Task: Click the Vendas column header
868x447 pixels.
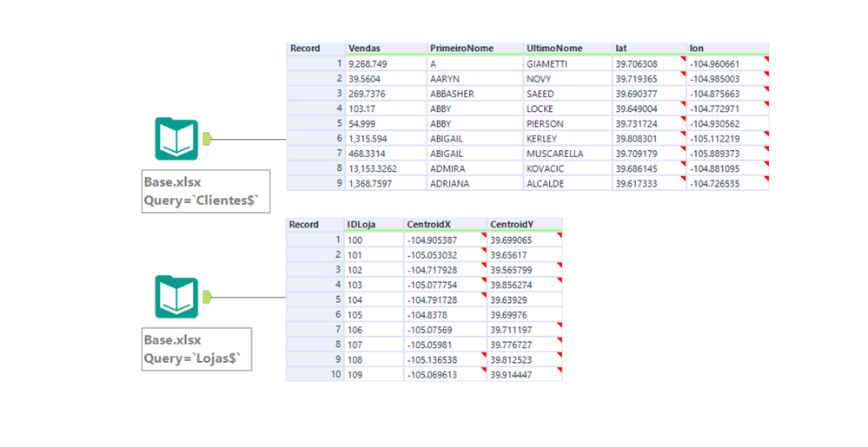Action: [364, 49]
